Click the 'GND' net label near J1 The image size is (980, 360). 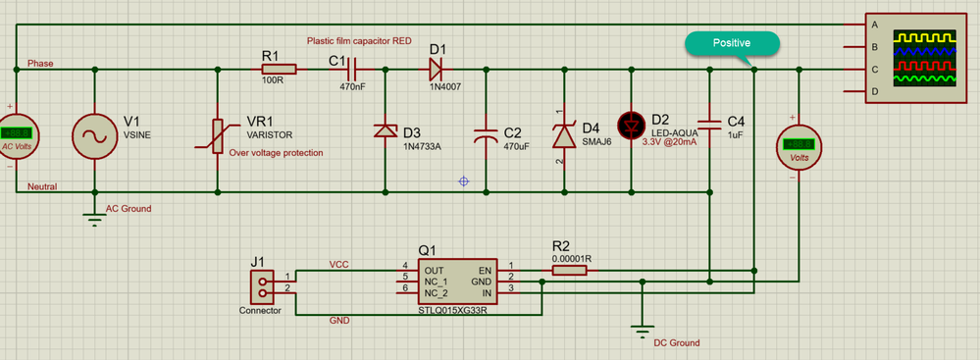click(x=339, y=321)
